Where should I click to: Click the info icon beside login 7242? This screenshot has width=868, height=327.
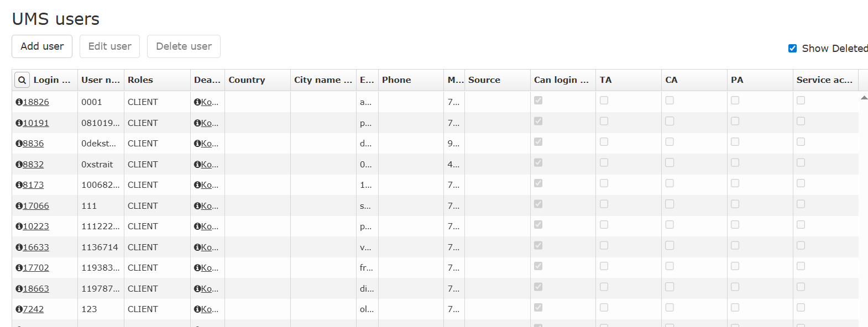(x=19, y=309)
